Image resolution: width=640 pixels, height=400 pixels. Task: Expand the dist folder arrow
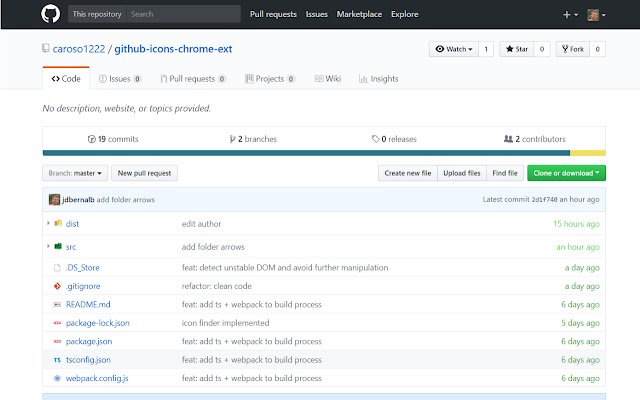pyautogui.click(x=48, y=223)
